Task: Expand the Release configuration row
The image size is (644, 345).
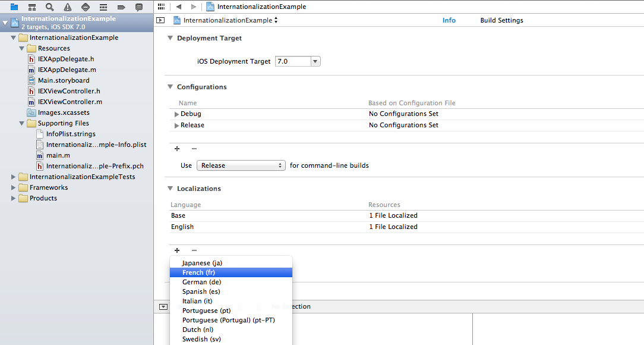Action: 176,126
